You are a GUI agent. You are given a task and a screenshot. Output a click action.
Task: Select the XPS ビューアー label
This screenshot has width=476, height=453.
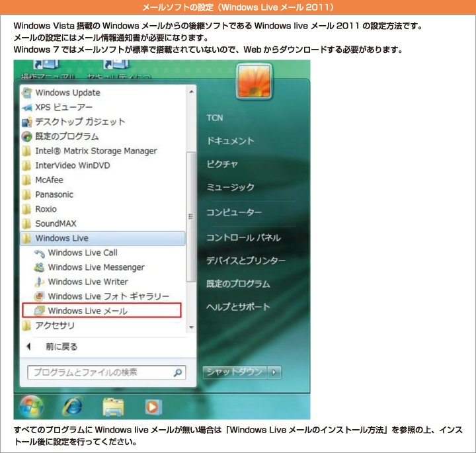tap(63, 107)
